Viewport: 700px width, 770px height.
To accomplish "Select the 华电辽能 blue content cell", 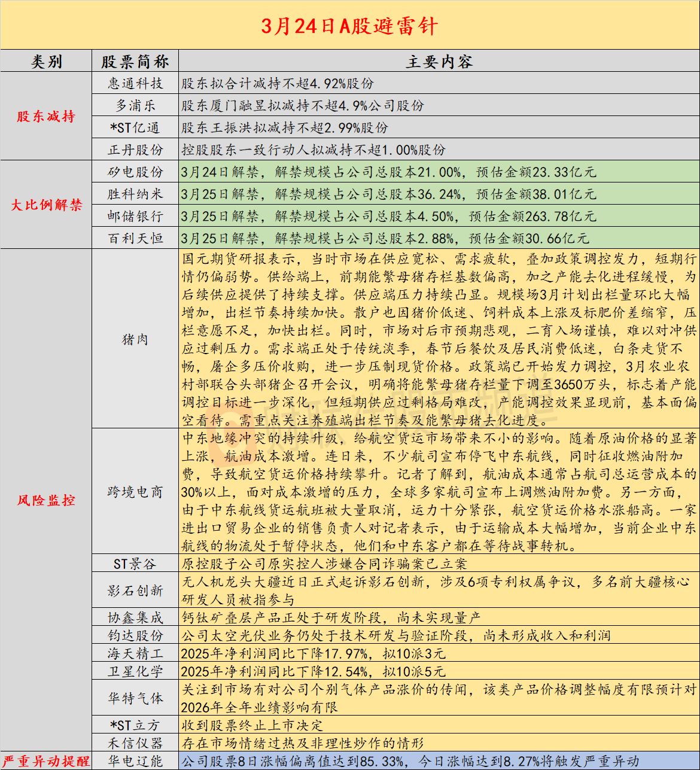I will tap(439, 761).
